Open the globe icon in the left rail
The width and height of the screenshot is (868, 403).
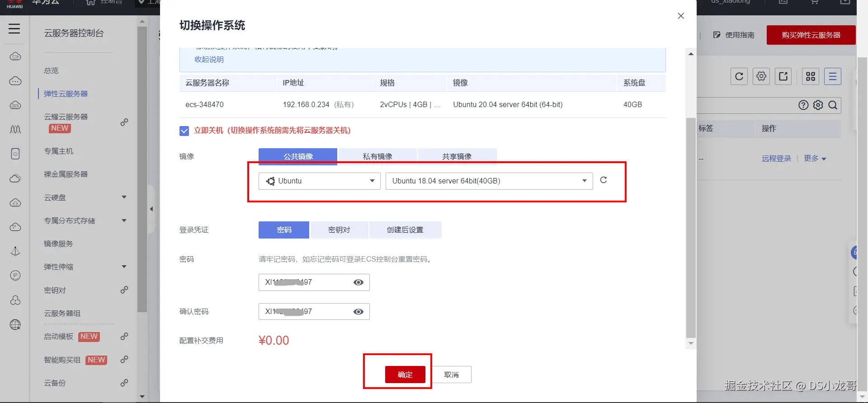15,324
